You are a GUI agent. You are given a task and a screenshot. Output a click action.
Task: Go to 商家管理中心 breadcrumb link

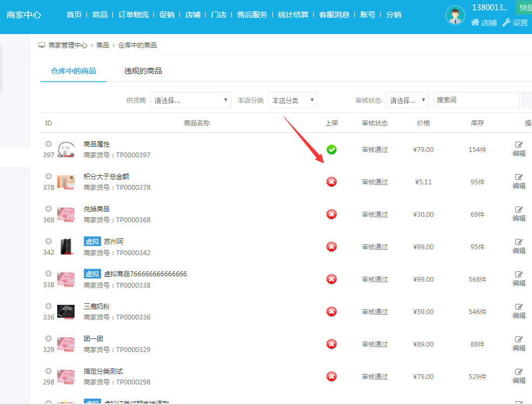click(x=68, y=45)
